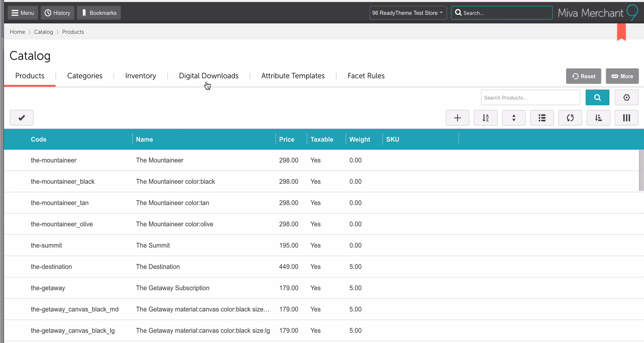644x343 pixels.
Task: Click the sort order icon next to reload
Action: tap(598, 118)
